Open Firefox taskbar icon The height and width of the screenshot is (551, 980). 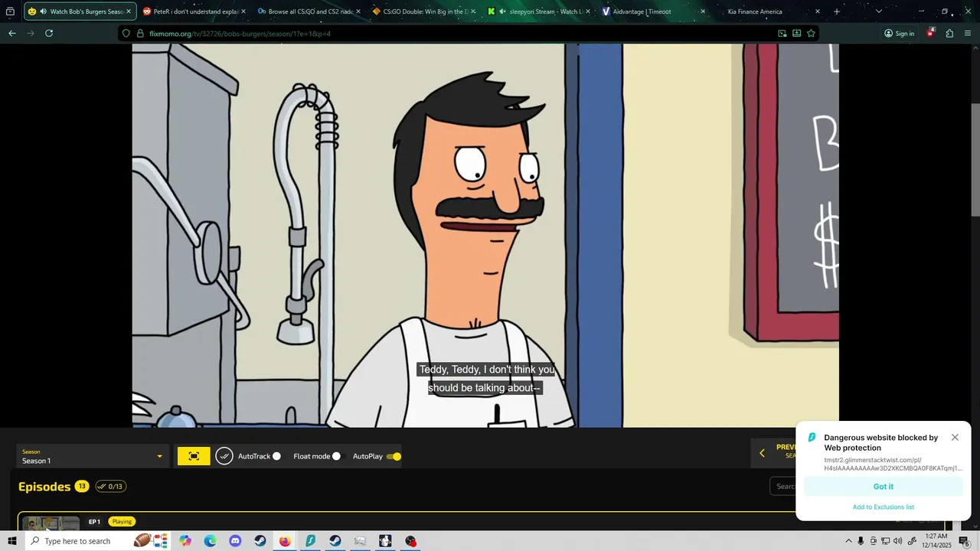click(x=285, y=541)
